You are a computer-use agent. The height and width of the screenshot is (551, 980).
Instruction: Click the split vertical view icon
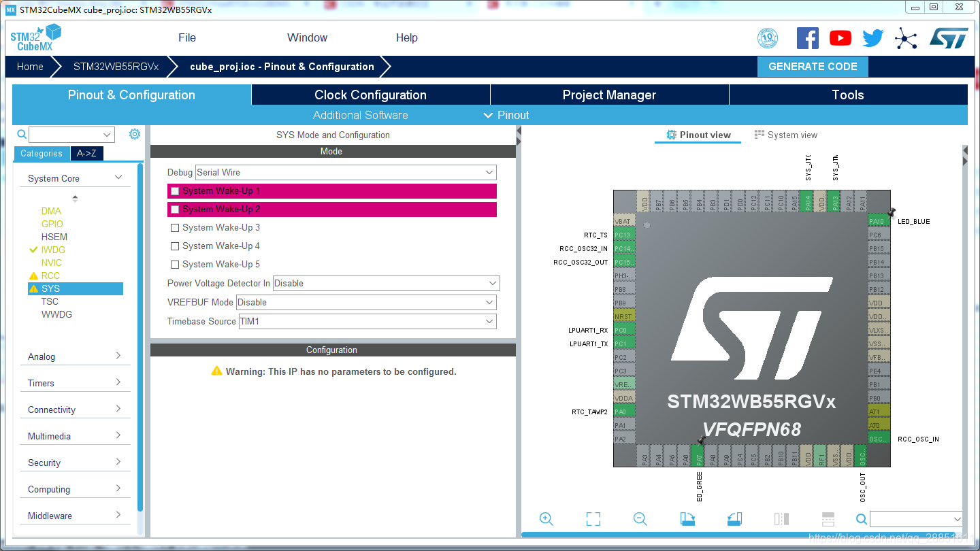(781, 519)
